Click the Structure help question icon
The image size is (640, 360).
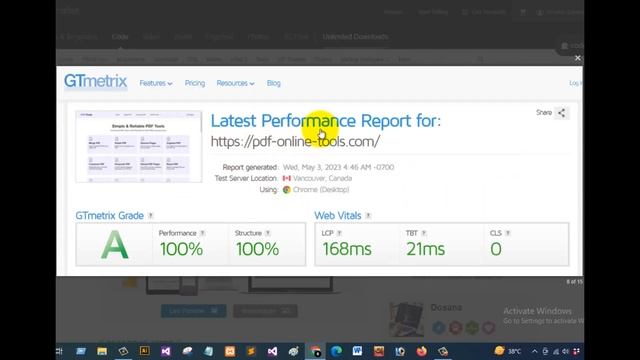(268, 233)
